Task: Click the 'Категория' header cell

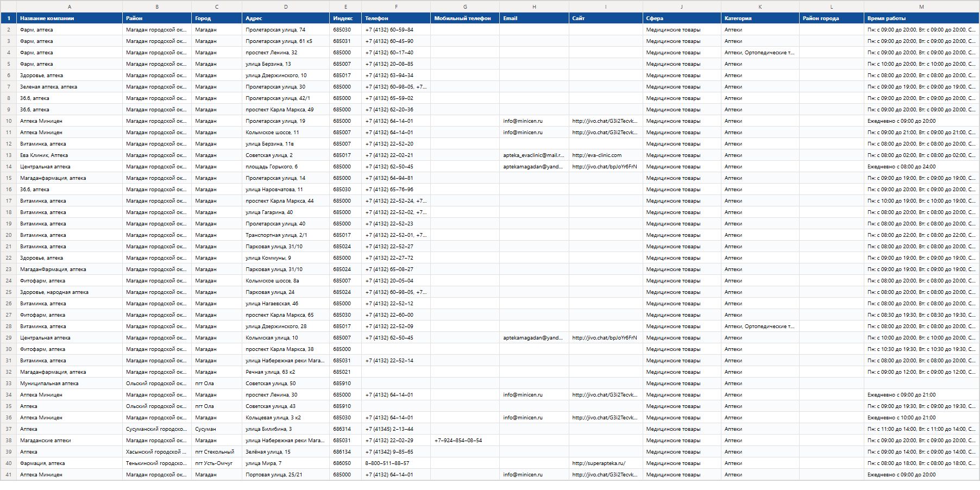Action: (760, 18)
